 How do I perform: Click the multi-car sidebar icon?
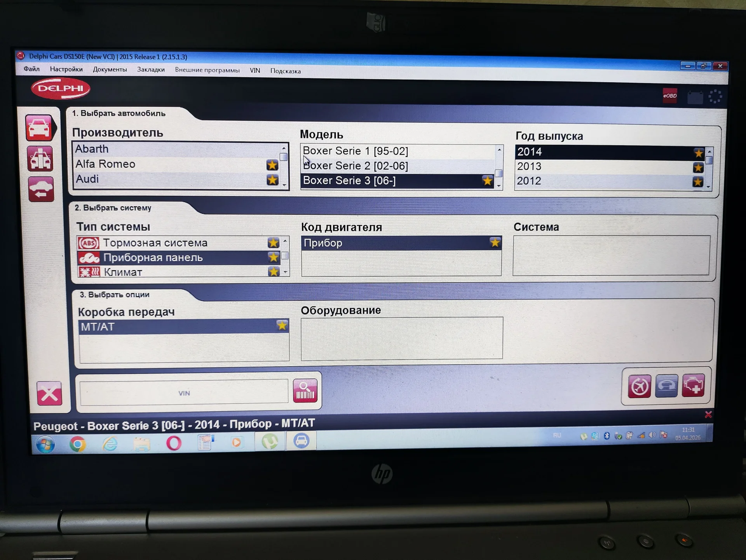click(x=40, y=158)
